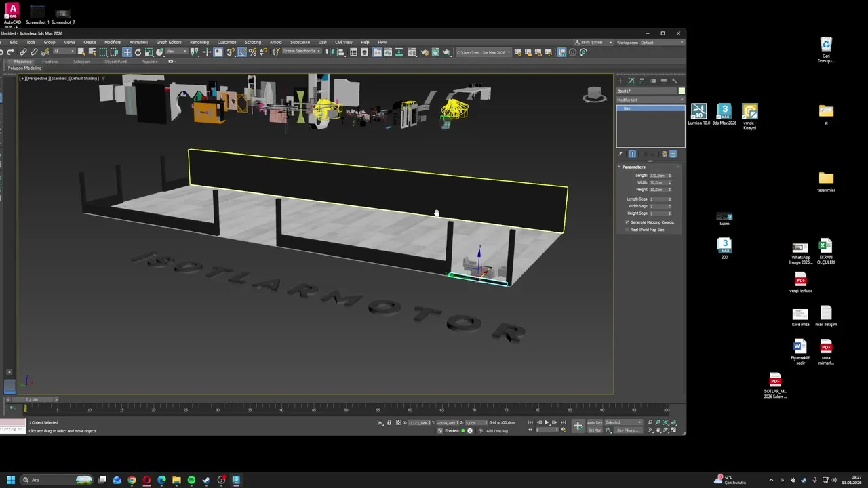Open Render Setup teapot icon
This screenshot has height=488, width=868.
pyautogui.click(x=425, y=52)
